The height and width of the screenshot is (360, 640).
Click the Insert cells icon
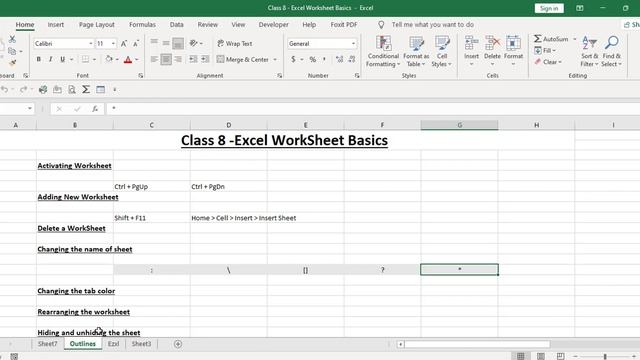click(x=471, y=43)
